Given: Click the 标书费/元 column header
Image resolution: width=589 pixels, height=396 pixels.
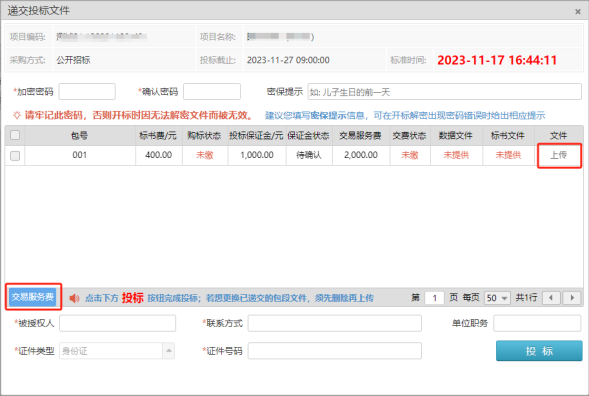Looking at the screenshot, I should click(x=159, y=136).
